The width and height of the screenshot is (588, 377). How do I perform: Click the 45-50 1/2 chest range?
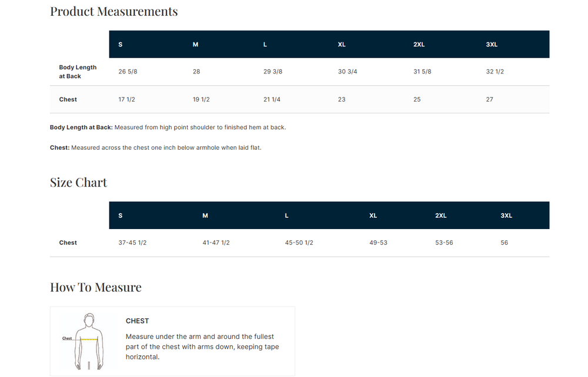(x=299, y=243)
